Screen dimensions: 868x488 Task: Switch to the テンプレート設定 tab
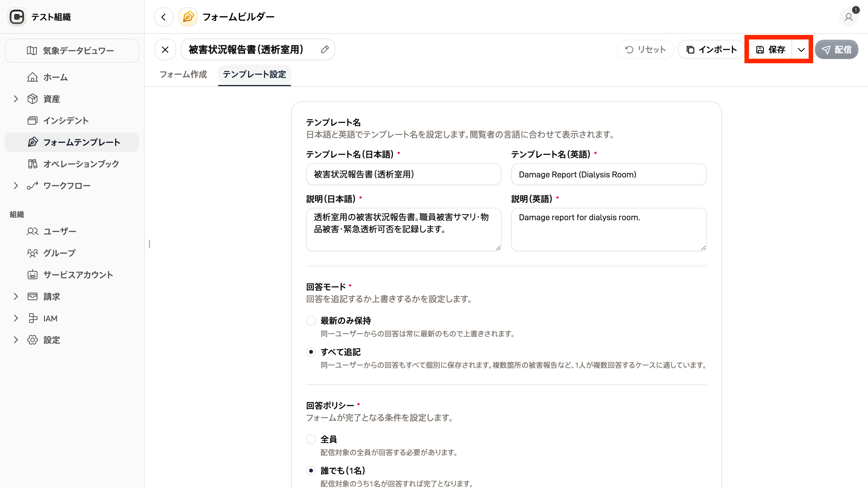(254, 74)
